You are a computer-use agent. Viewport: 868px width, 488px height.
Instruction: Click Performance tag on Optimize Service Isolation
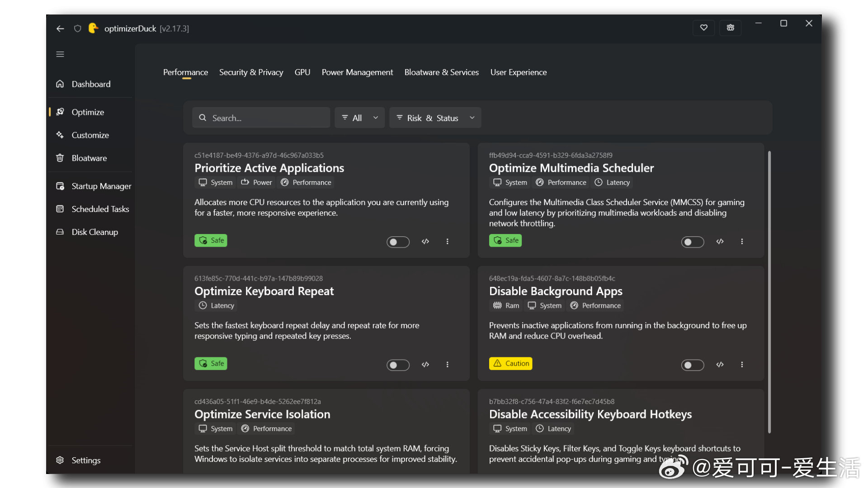pyautogui.click(x=266, y=429)
